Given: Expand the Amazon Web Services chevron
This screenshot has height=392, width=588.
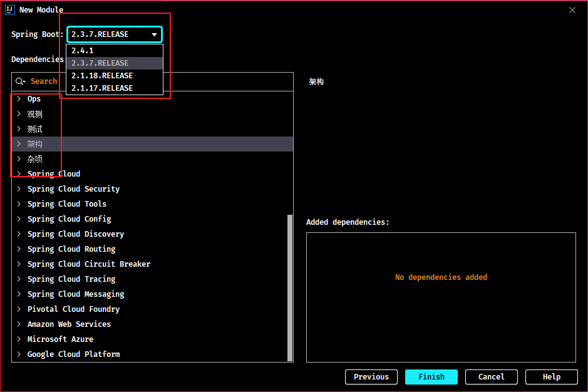Looking at the screenshot, I should tap(19, 324).
